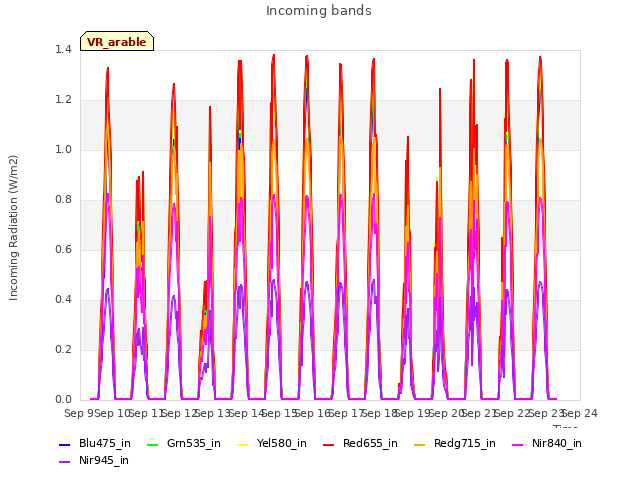640x480 pixels.
Task: Click the VR_arable annotation label
Action: pyautogui.click(x=117, y=41)
